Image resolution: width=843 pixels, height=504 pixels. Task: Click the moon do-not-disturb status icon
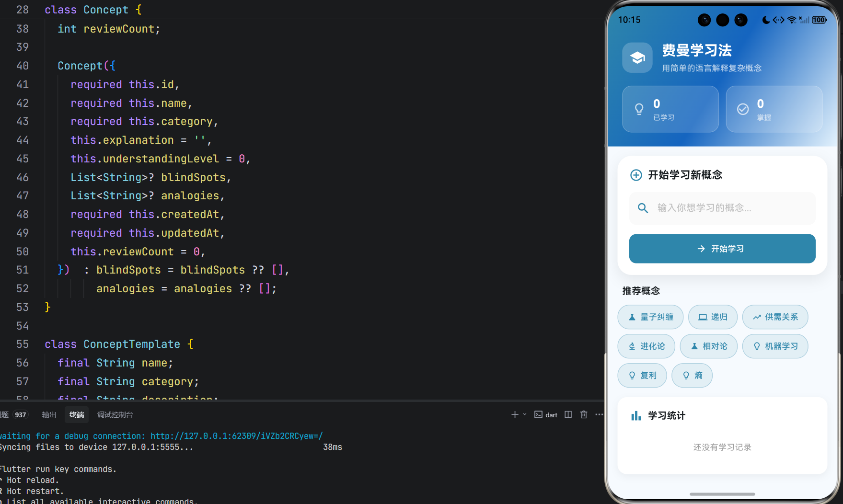pos(766,20)
